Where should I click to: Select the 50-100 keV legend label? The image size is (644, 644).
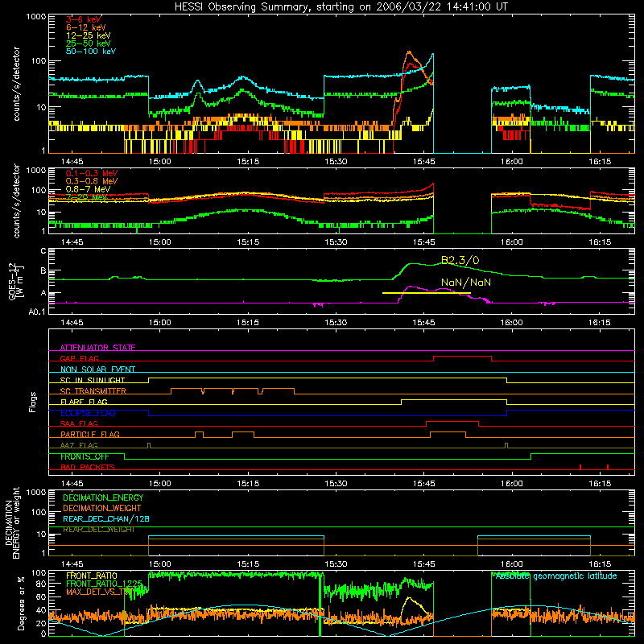click(x=91, y=51)
